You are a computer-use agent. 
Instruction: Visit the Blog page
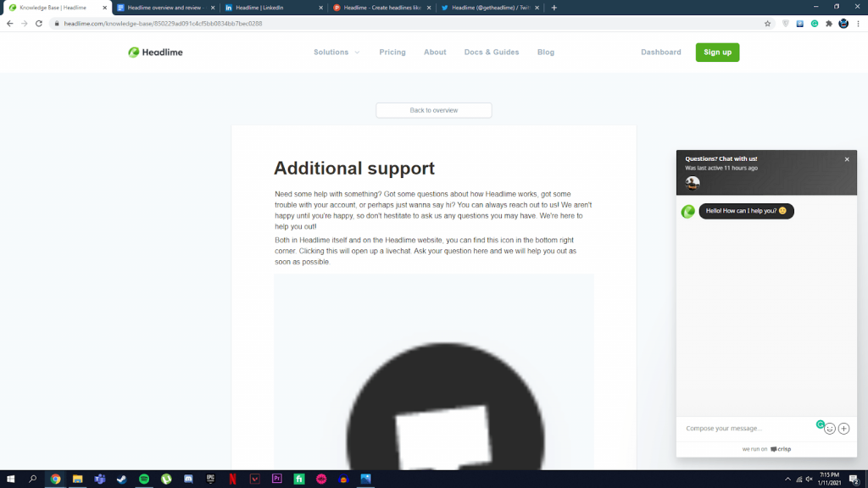[546, 52]
